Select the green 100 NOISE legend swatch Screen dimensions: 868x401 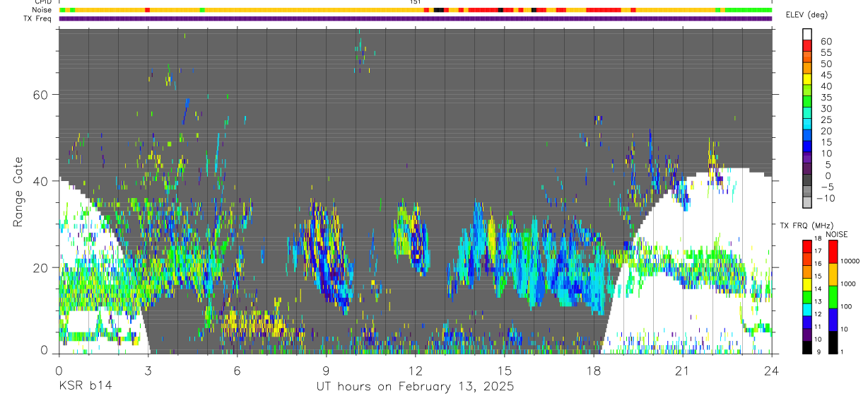833,297
